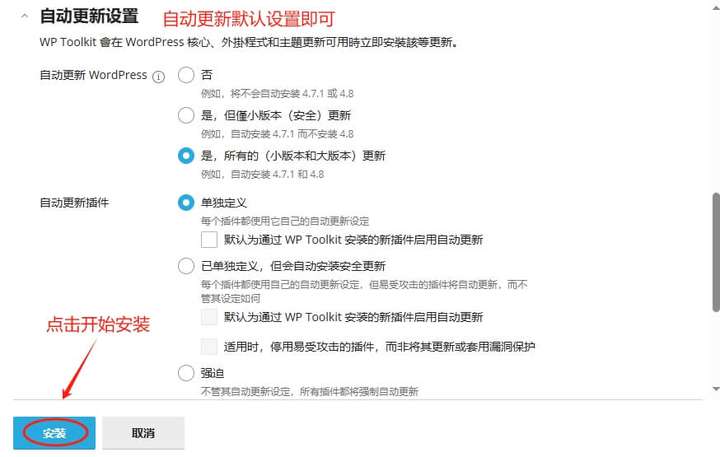Select the 否 radio option

(x=186, y=75)
